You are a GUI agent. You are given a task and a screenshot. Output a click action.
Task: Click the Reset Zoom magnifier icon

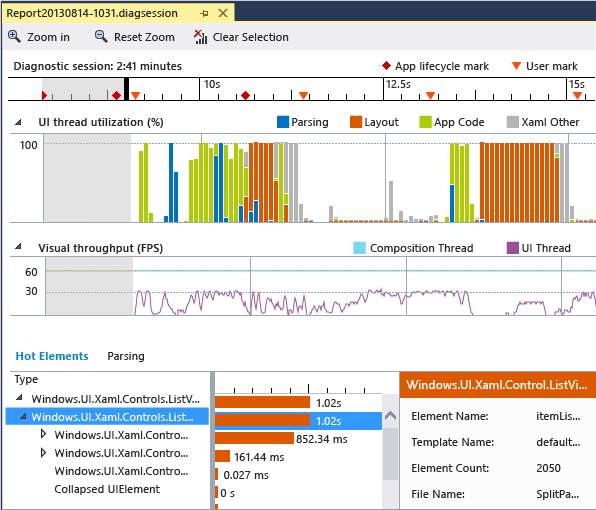coord(101,36)
